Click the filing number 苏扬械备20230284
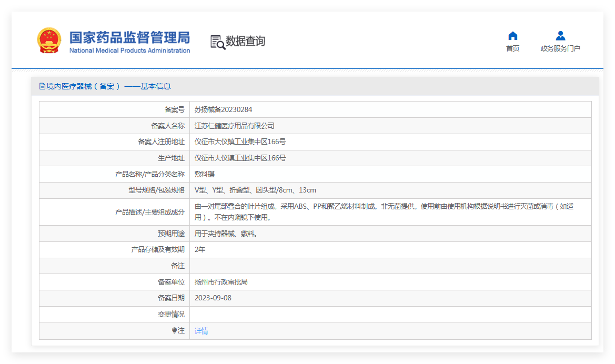 [x=223, y=109]
